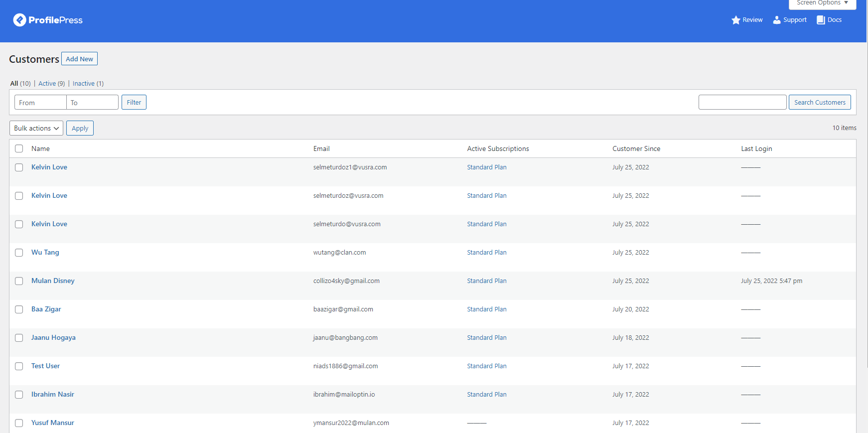Click the Support person icon
868x433 pixels.
coord(776,20)
